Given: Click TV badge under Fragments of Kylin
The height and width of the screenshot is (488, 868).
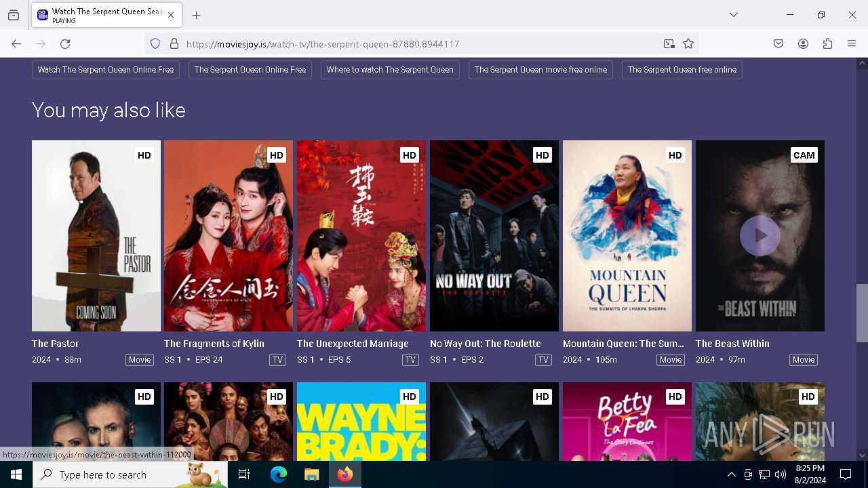Looking at the screenshot, I should point(278,360).
